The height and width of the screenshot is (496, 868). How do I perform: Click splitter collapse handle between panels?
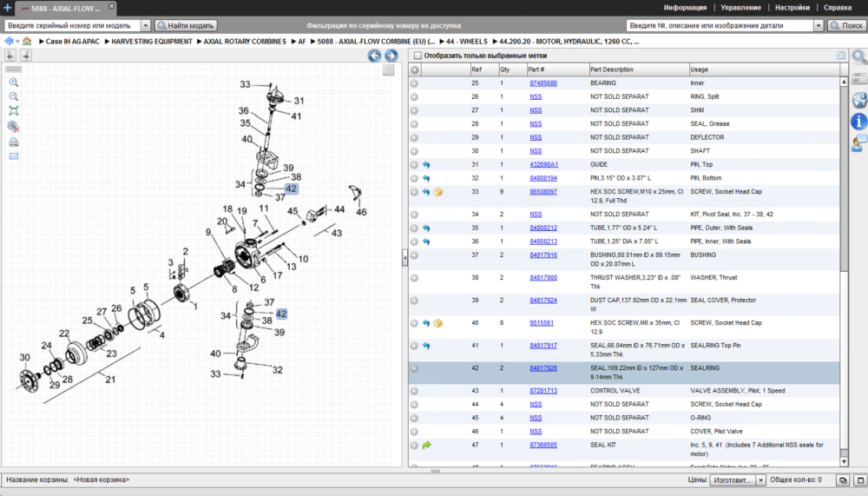click(x=404, y=258)
